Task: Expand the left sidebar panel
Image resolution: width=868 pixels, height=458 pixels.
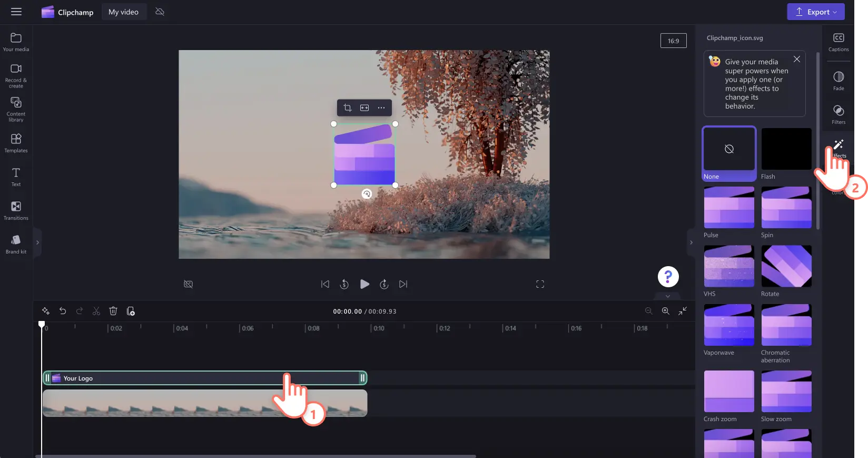Action: 37,242
